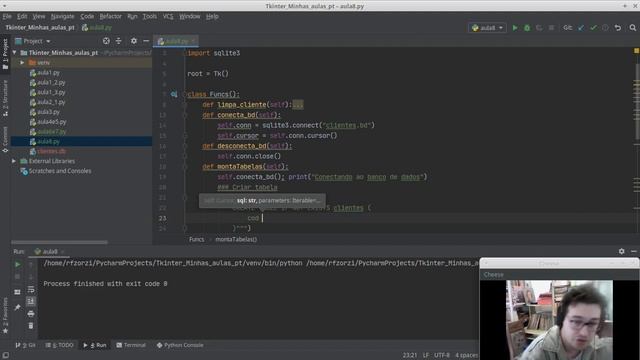This screenshot has height=360, width=640.
Task: Toggle soft-wrap in Run console
Action: [31, 290]
